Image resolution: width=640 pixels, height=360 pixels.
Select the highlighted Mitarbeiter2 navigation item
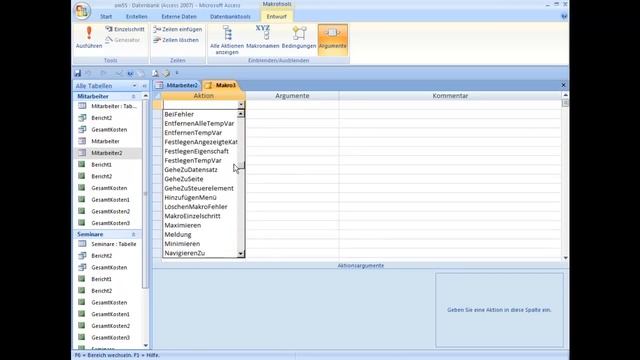[107, 153]
